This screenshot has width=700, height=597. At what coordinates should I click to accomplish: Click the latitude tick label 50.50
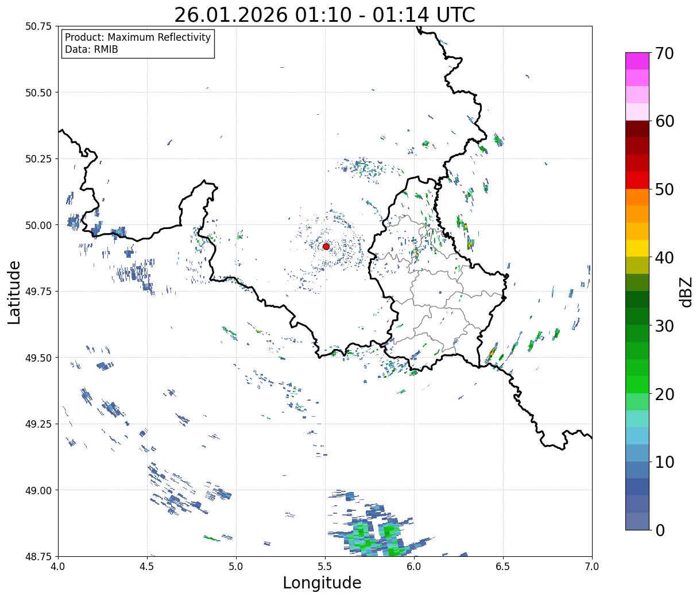pyautogui.click(x=38, y=92)
